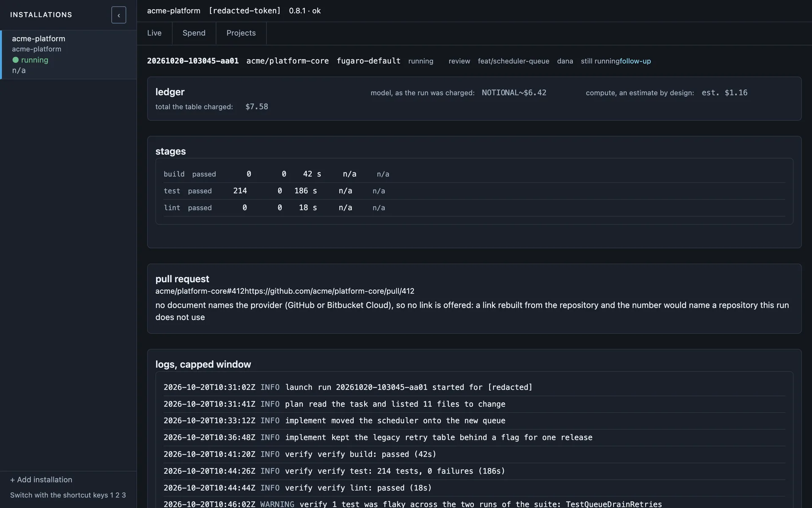Screen dimensions: 812x508
Task: Click the log line listing 11 files to change
Action: point(474,404)
